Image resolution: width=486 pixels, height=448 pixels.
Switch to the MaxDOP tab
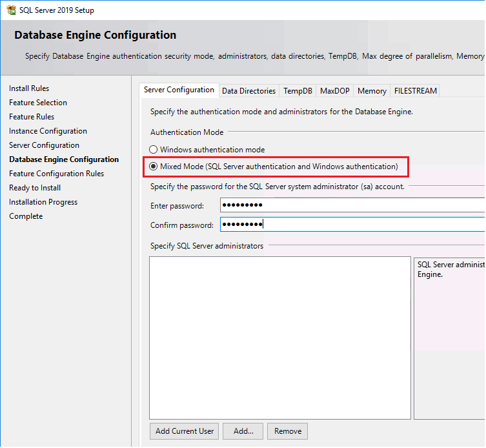pyautogui.click(x=334, y=91)
